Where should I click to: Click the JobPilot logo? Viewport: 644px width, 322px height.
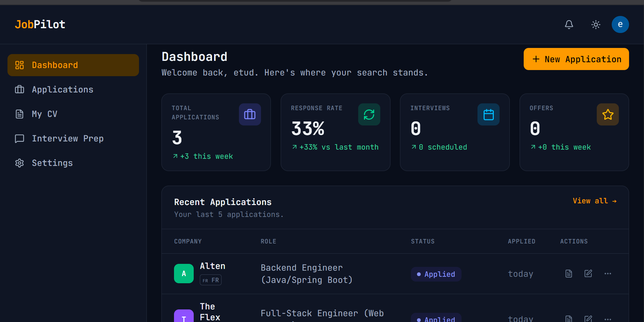coord(40,24)
